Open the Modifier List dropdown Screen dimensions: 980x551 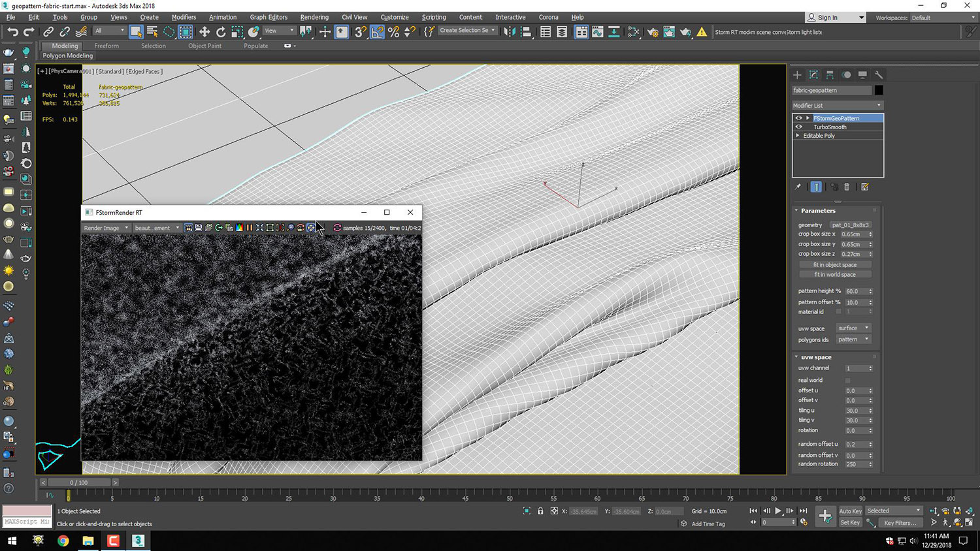point(837,105)
